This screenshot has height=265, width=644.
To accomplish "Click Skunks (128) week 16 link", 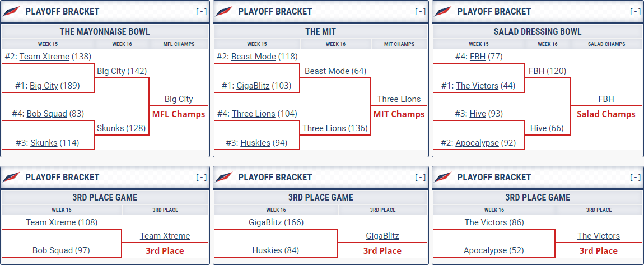I will 110,128.
